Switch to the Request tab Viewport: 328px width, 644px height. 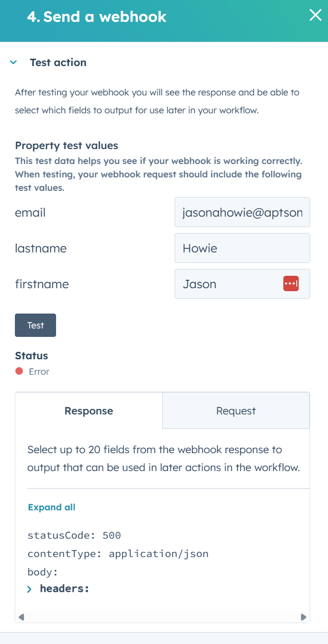(236, 411)
